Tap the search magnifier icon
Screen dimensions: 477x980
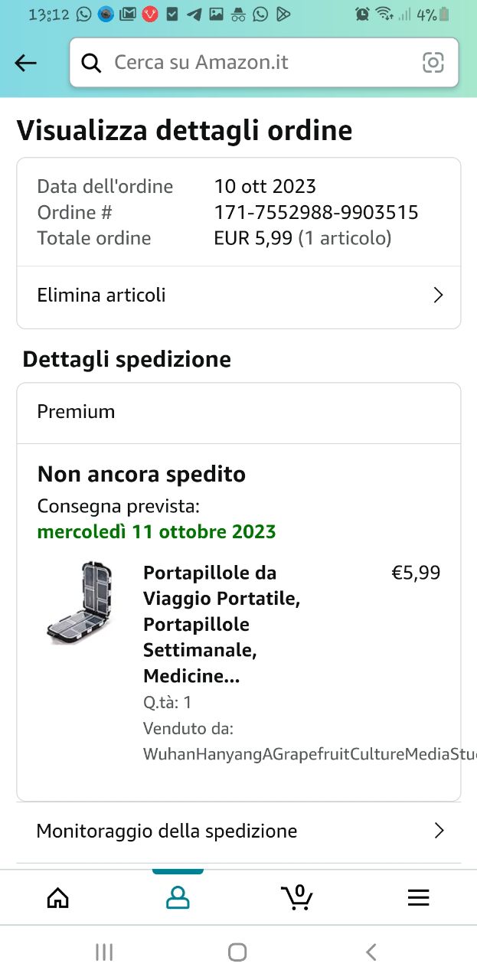91,63
